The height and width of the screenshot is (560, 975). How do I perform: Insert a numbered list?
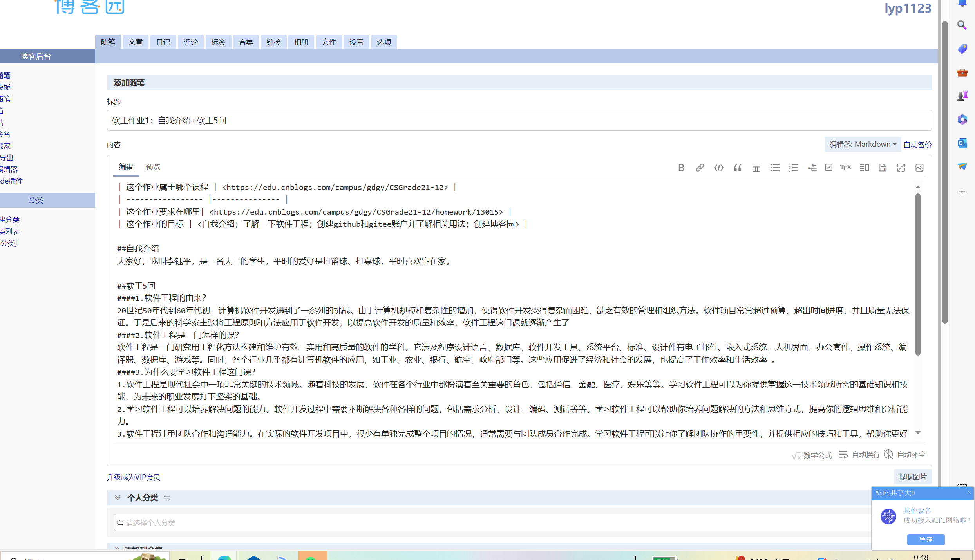click(x=793, y=168)
